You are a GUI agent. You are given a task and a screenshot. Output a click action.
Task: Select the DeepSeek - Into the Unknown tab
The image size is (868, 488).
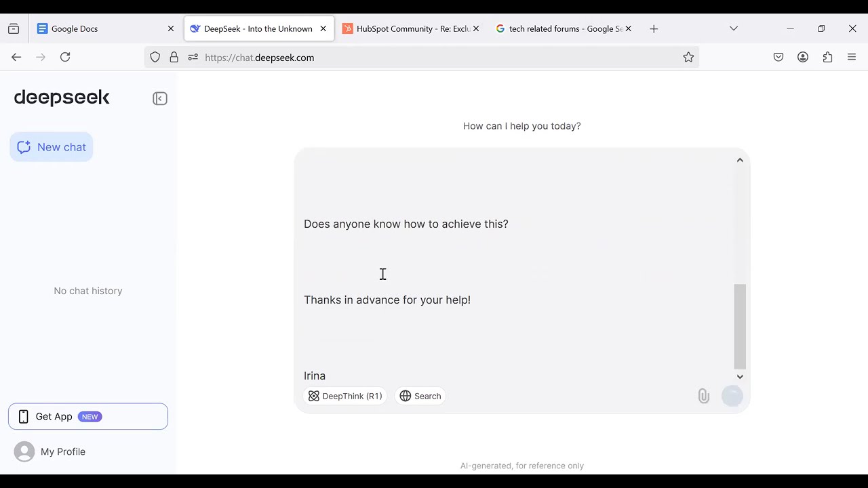click(x=258, y=28)
